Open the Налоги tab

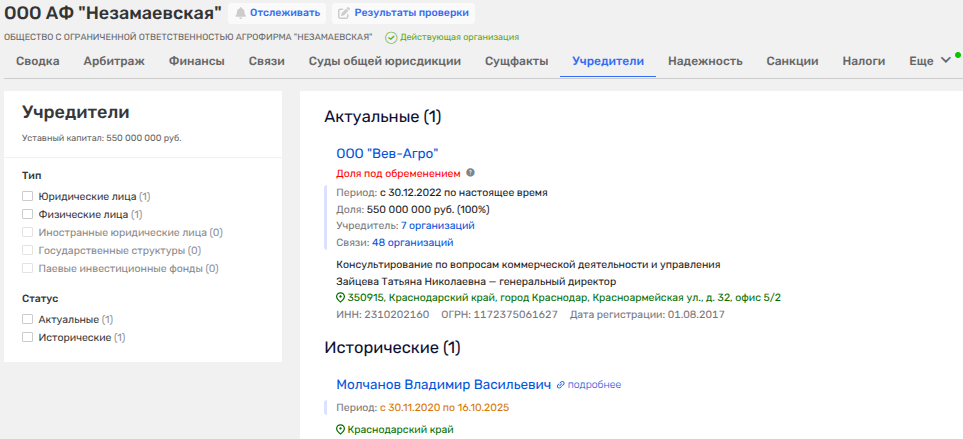pyautogui.click(x=864, y=61)
